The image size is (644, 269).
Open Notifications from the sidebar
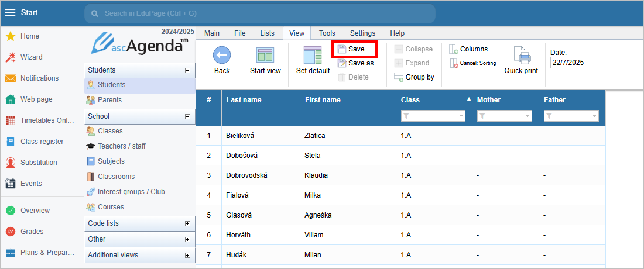(39, 78)
